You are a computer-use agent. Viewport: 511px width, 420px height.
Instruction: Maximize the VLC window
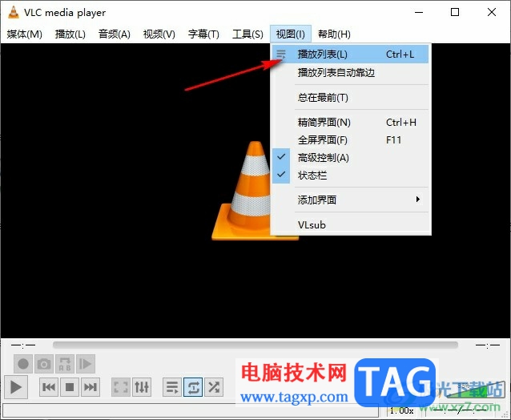(455, 12)
